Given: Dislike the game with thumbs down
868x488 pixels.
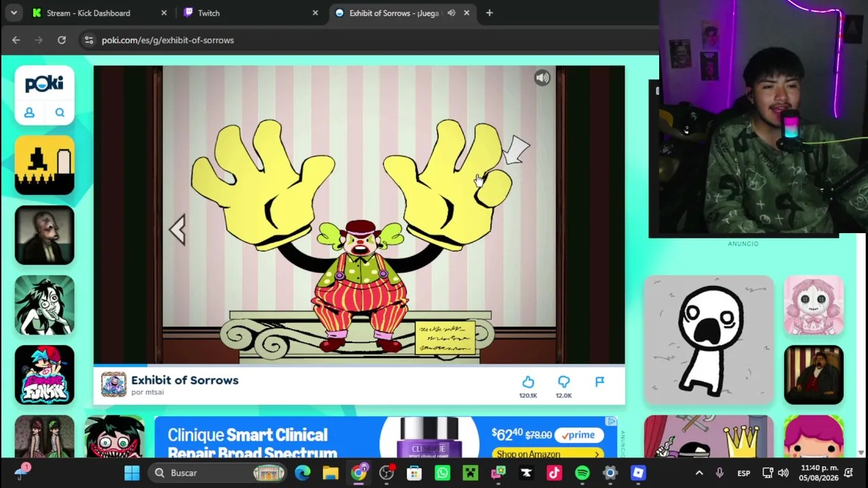Looking at the screenshot, I should tap(564, 383).
